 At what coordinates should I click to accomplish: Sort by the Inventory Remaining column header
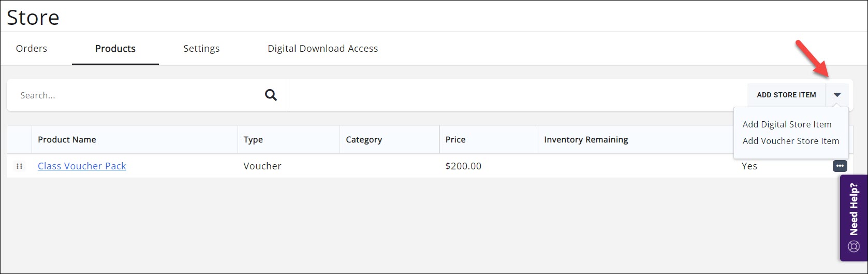(586, 140)
